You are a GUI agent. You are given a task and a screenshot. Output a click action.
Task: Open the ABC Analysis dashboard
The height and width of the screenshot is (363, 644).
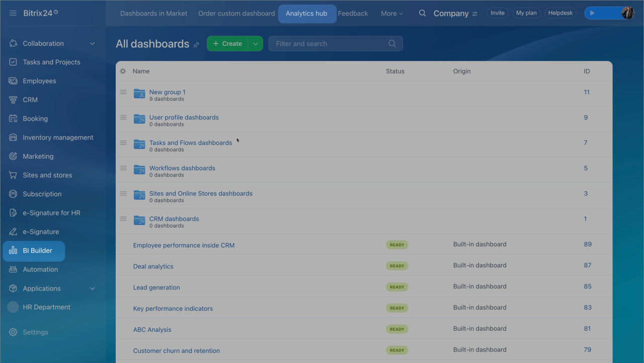(152, 330)
